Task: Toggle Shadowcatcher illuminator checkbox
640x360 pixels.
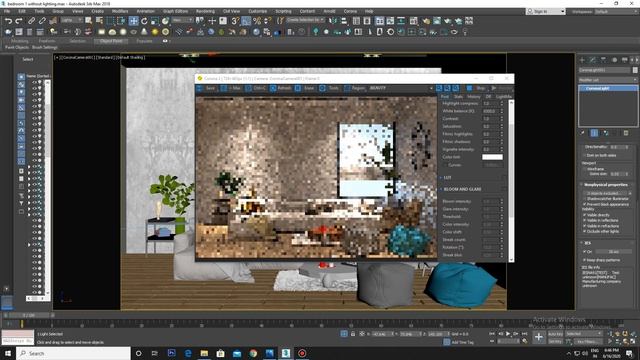Action: (584, 199)
